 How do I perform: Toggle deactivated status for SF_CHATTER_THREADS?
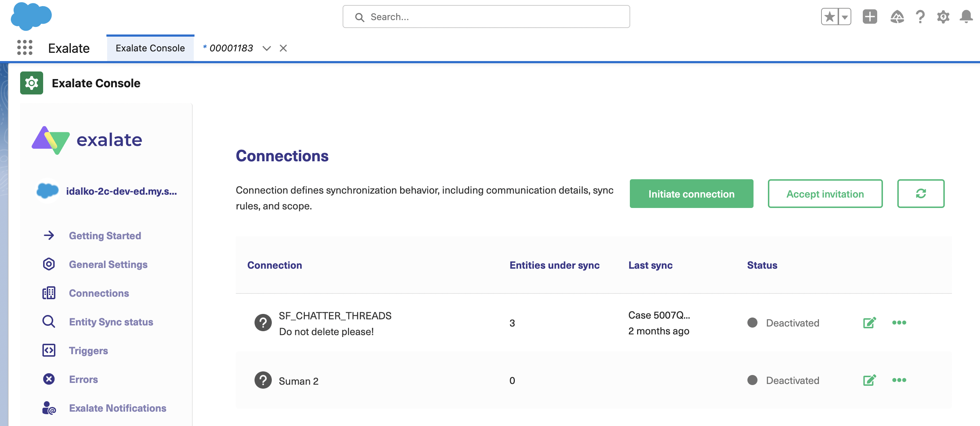coord(752,323)
